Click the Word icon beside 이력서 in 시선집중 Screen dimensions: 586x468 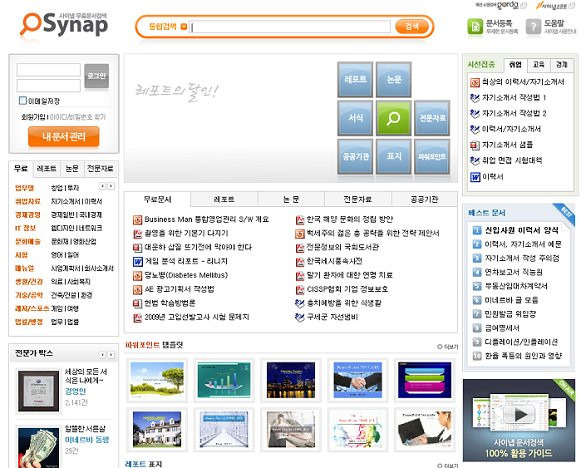[x=475, y=176]
